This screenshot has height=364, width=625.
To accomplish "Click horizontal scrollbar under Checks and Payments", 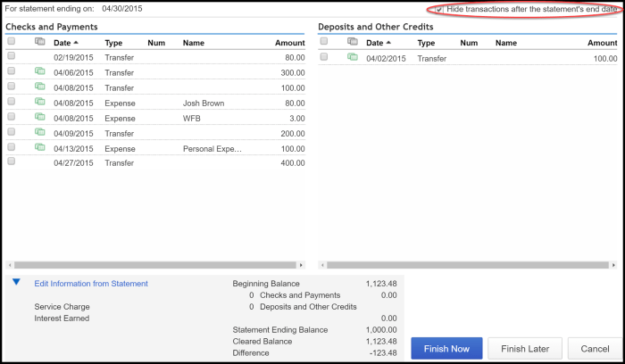I will tap(156, 265).
